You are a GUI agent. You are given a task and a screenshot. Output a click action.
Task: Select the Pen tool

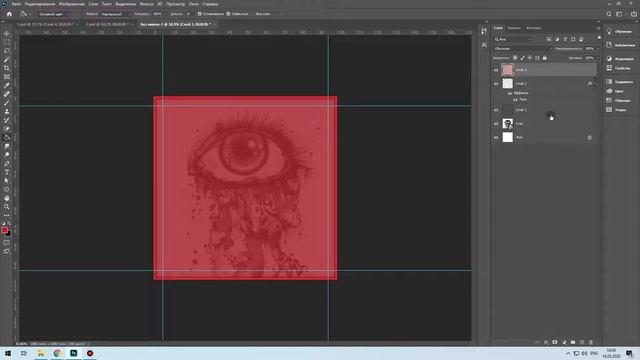coord(7,163)
